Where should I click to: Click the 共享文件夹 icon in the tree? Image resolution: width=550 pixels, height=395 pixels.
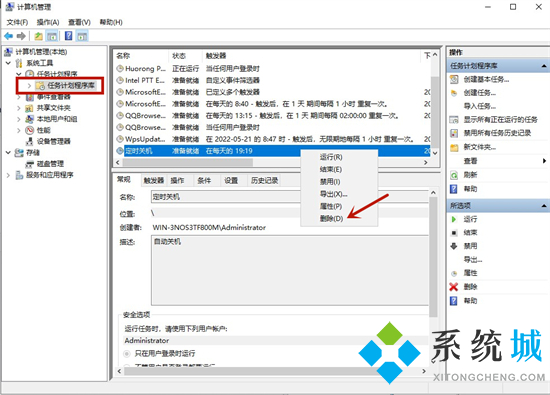click(x=29, y=108)
